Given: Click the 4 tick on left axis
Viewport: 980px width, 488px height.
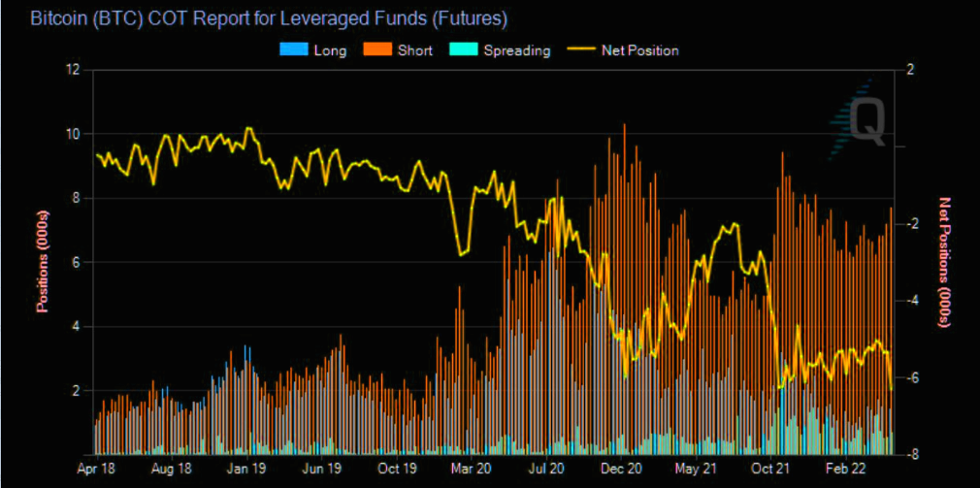Looking at the screenshot, I should [77, 327].
